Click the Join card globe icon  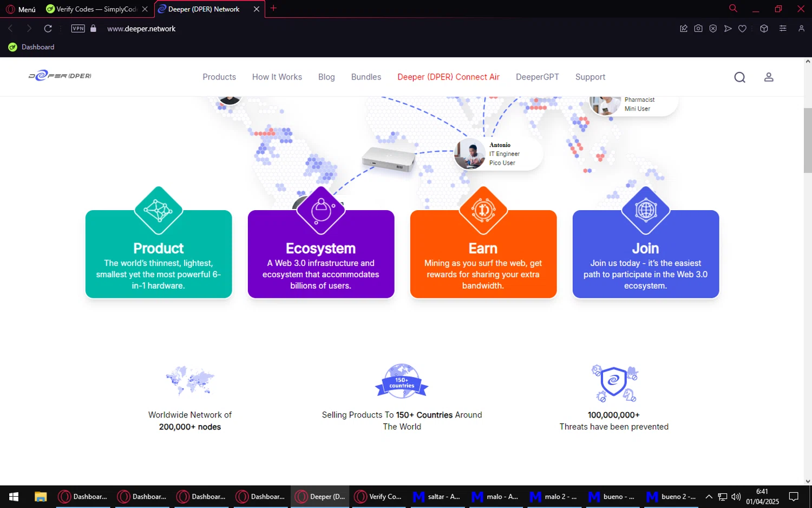coord(646,211)
